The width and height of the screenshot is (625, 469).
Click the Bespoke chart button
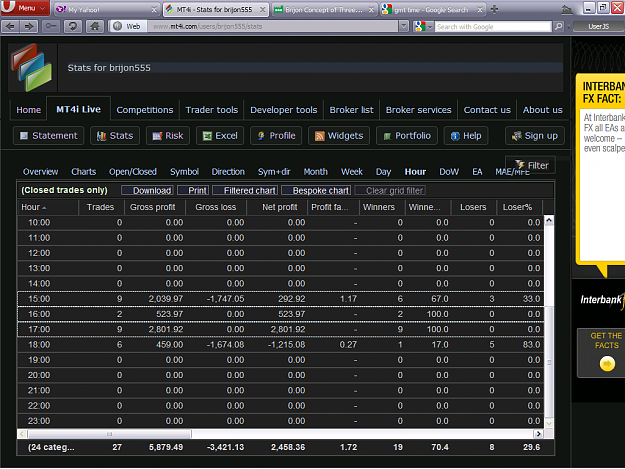tap(316, 190)
